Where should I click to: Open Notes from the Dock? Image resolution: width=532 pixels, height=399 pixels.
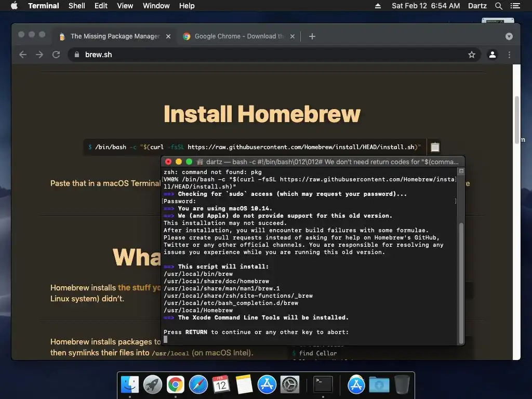tap(244, 384)
